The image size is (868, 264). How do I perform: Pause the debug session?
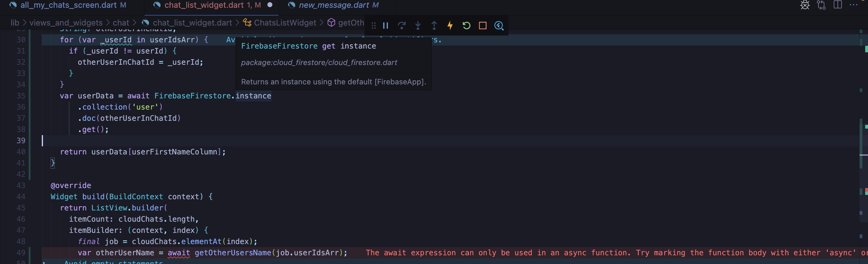pyautogui.click(x=386, y=26)
